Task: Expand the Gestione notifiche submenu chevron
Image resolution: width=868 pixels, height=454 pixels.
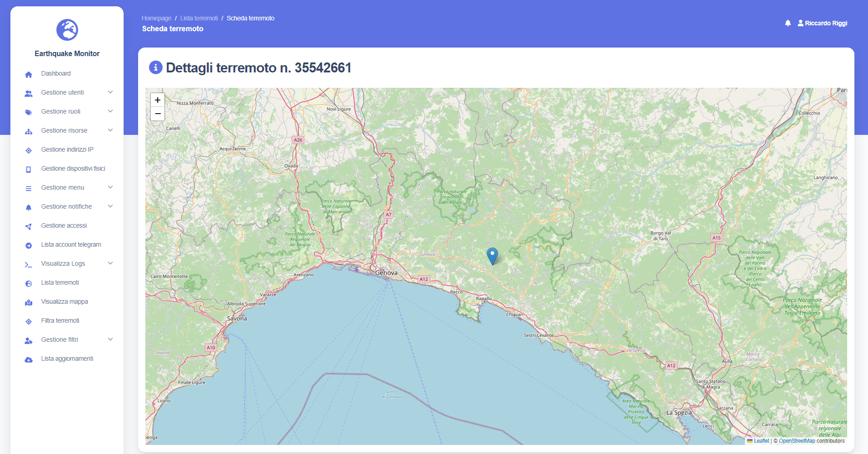Action: pyautogui.click(x=110, y=206)
